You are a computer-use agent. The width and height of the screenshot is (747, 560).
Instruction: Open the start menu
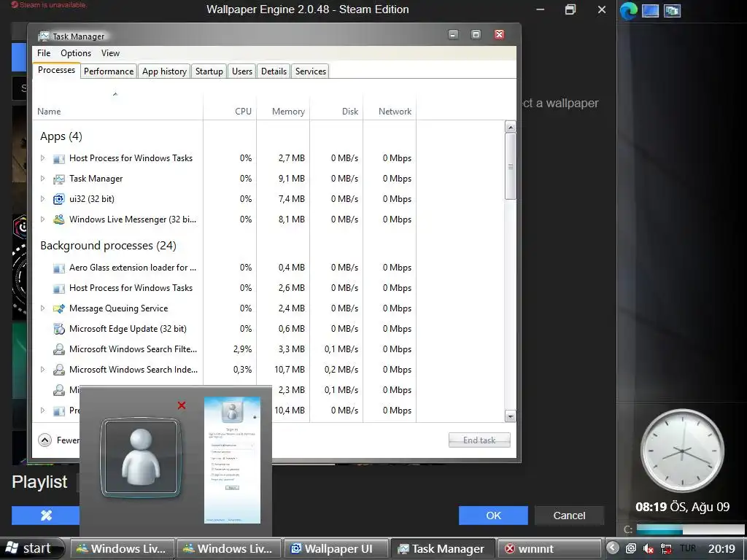pyautogui.click(x=31, y=548)
